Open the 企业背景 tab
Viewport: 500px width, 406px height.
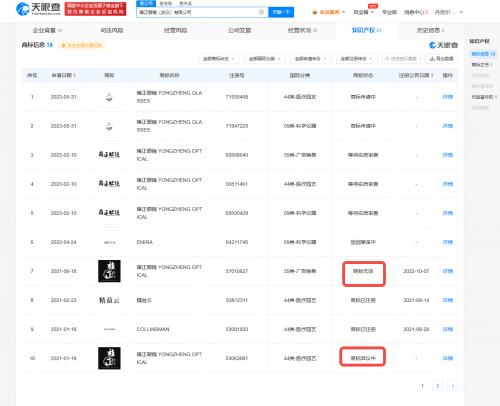47,30
